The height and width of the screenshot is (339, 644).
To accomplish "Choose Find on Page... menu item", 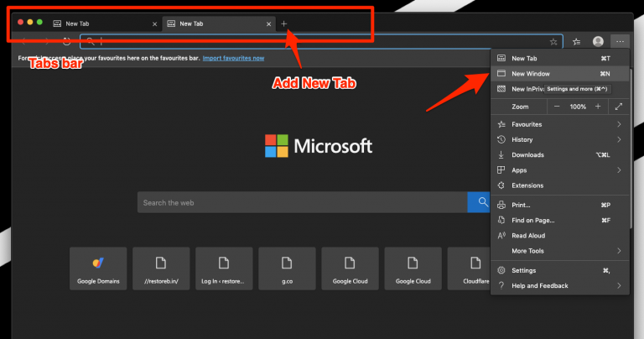I will coord(560,220).
